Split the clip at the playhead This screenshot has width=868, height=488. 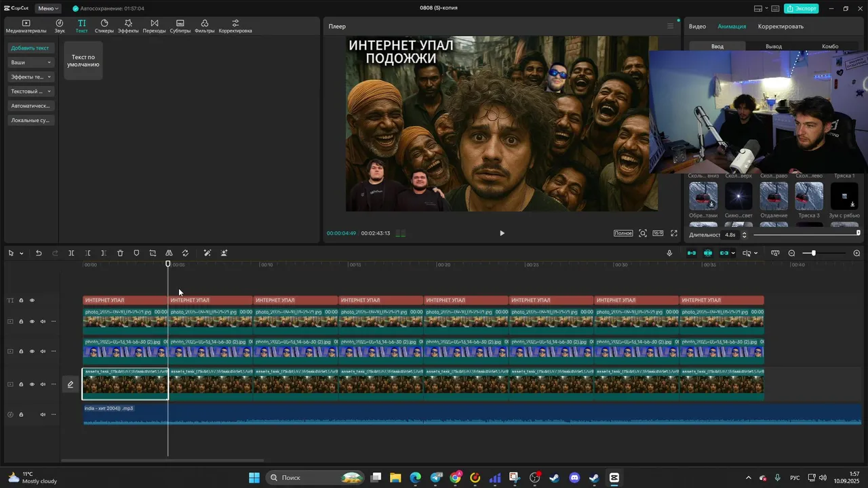(x=71, y=253)
